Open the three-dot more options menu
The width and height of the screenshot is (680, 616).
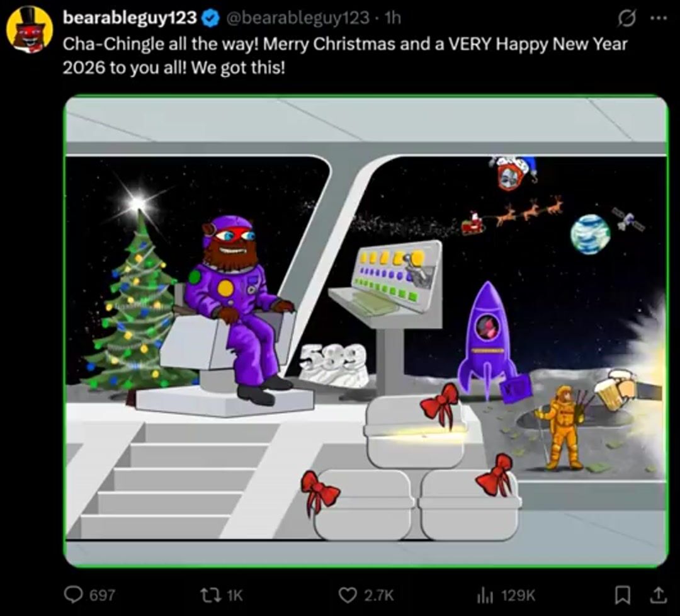[x=657, y=19]
